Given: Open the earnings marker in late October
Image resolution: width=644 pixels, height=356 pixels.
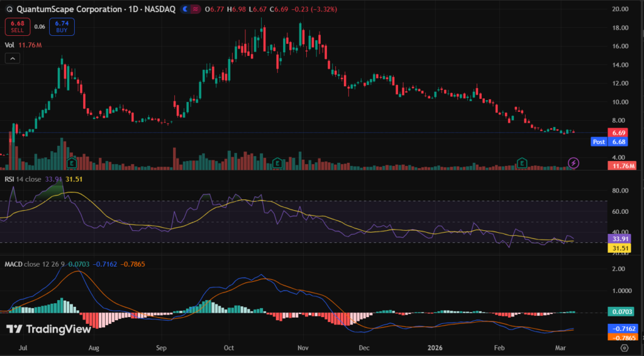Looking at the screenshot, I should coord(277,163).
